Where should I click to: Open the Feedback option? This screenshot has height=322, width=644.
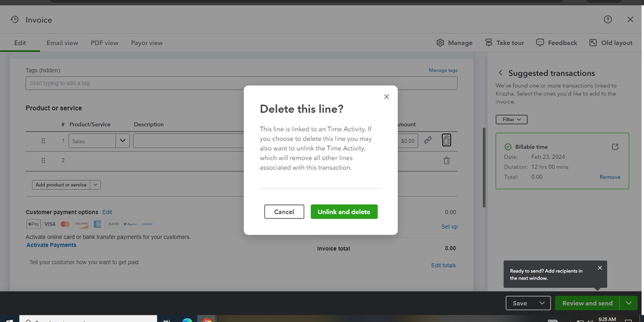tap(556, 43)
